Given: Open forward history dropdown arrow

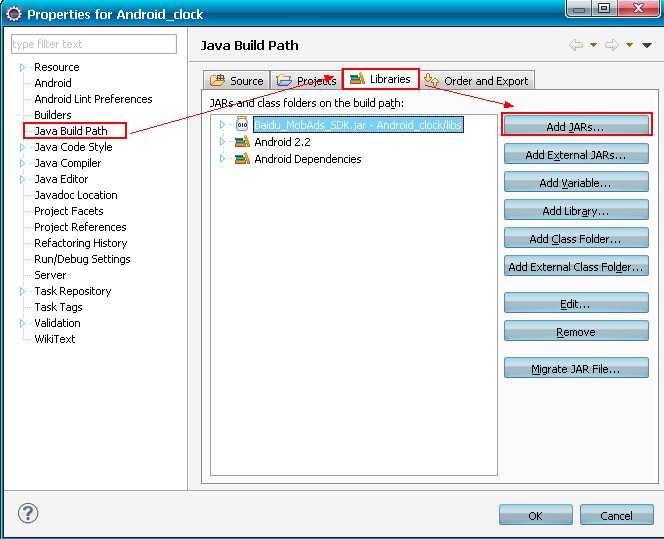Looking at the screenshot, I should click(x=630, y=45).
